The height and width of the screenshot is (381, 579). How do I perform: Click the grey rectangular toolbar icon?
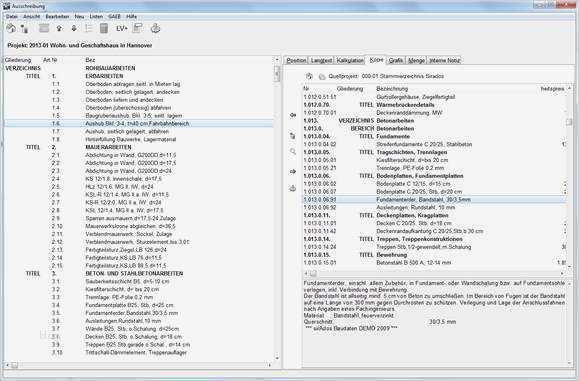point(44,28)
